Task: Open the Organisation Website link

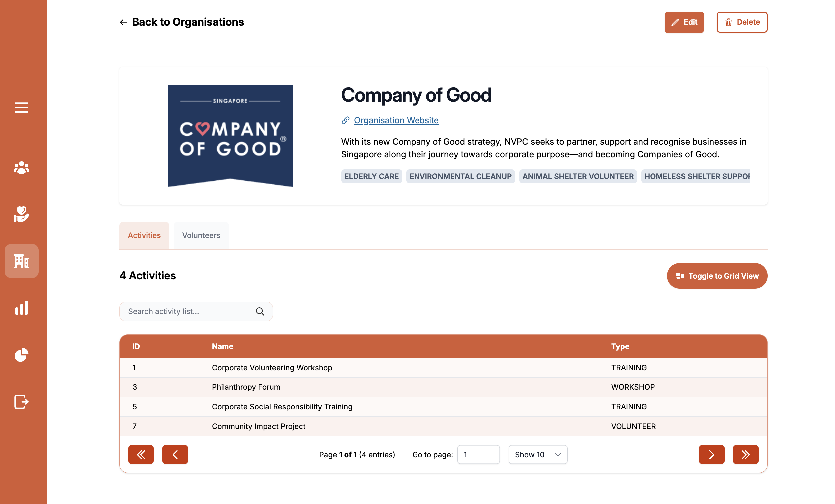Action: tap(396, 120)
